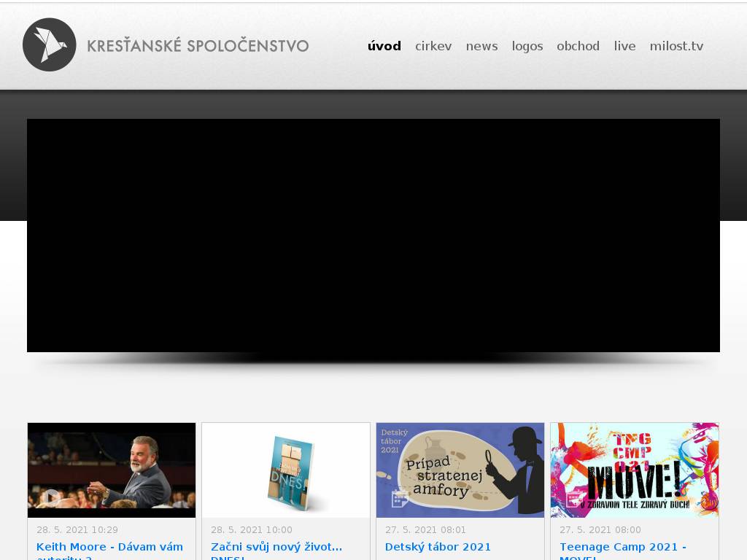Open the news menu item

point(481,46)
